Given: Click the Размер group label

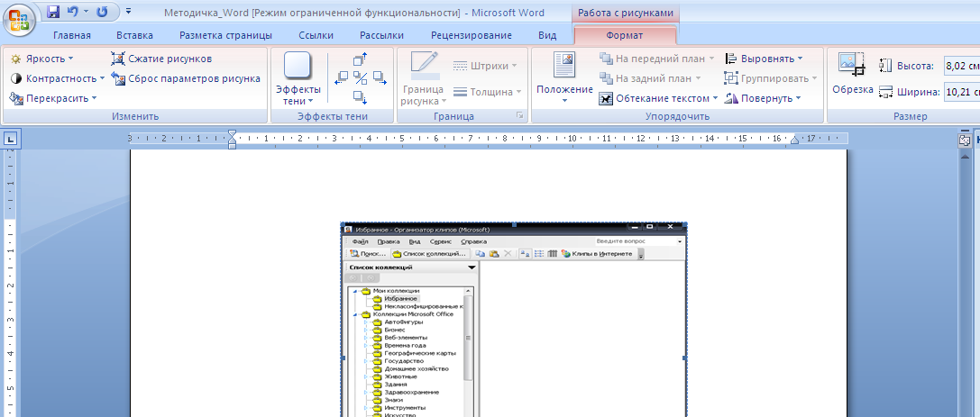Looking at the screenshot, I should [910, 117].
